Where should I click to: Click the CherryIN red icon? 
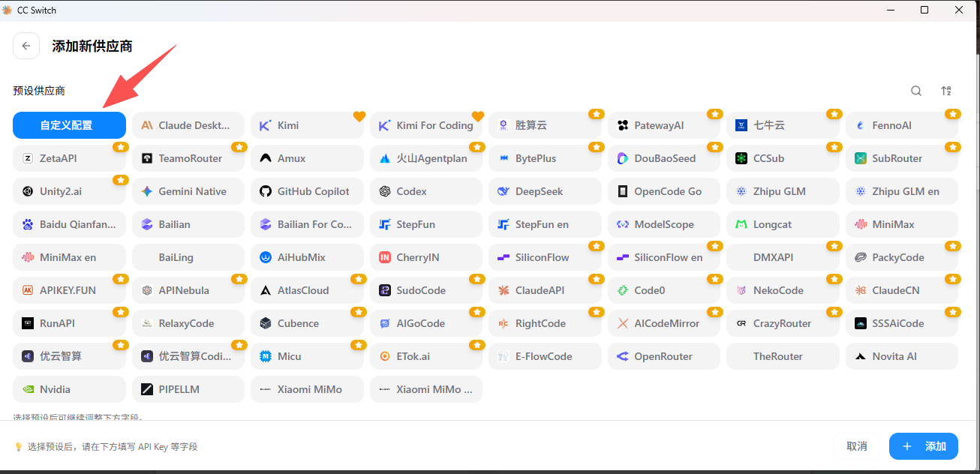pyautogui.click(x=385, y=257)
